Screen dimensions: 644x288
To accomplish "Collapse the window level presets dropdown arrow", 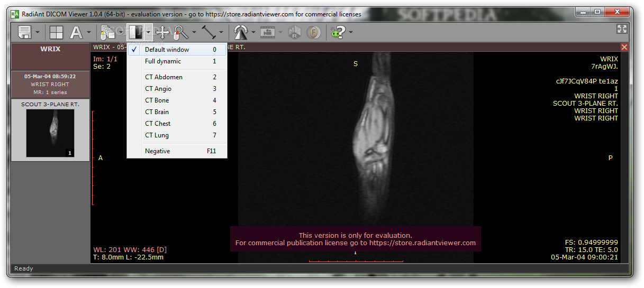I will click(149, 33).
